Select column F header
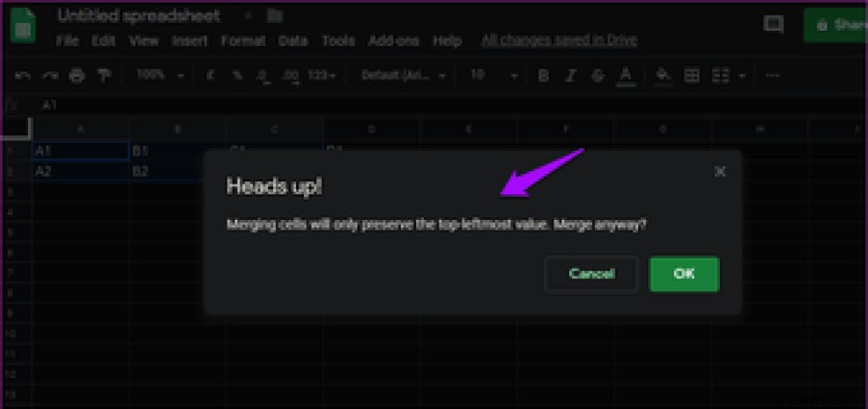The height and width of the screenshot is (409, 868). click(565, 129)
